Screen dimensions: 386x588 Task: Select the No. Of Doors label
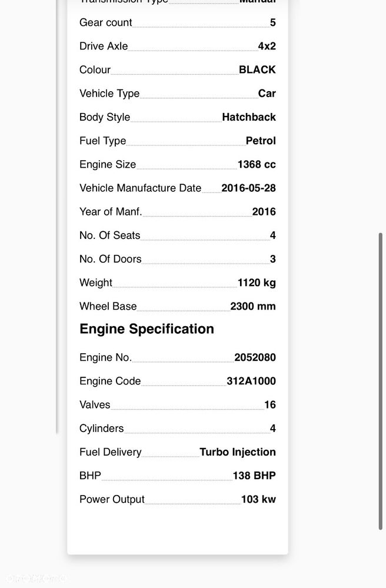pyautogui.click(x=110, y=259)
